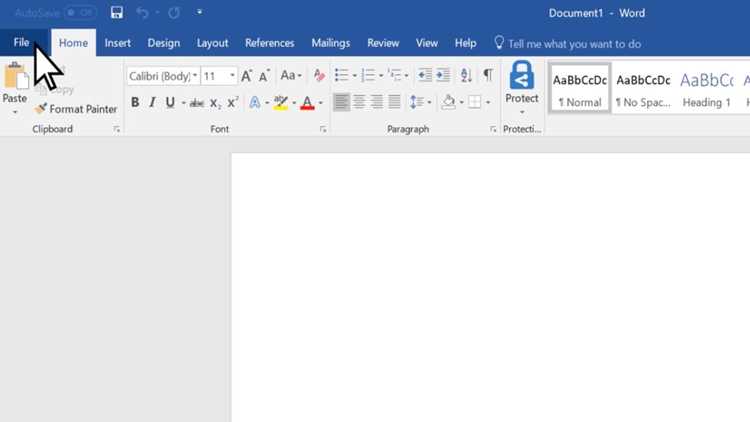Switch to the Insert tab
Screen dimensions: 750x422
118,43
